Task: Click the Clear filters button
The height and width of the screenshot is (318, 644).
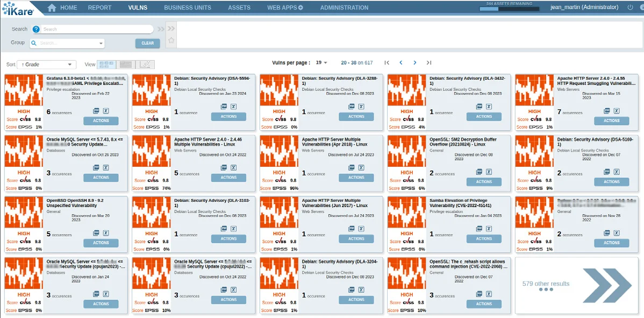Action: (147, 43)
